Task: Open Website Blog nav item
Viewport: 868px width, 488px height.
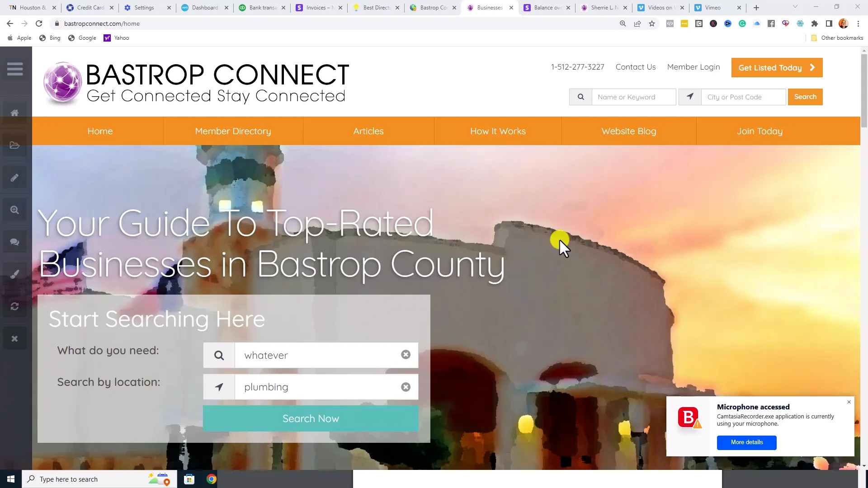Action: pyautogui.click(x=629, y=131)
